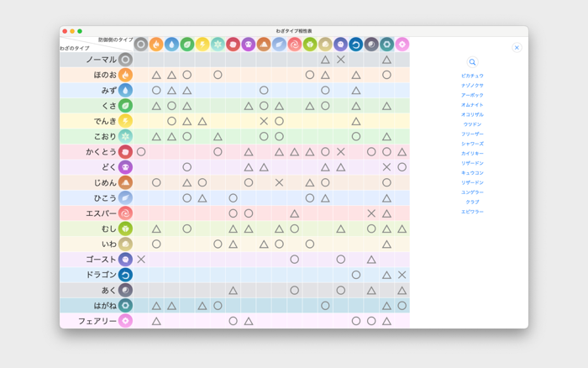Select the icon beside むし row label
This screenshot has height=368, width=588.
126,229
